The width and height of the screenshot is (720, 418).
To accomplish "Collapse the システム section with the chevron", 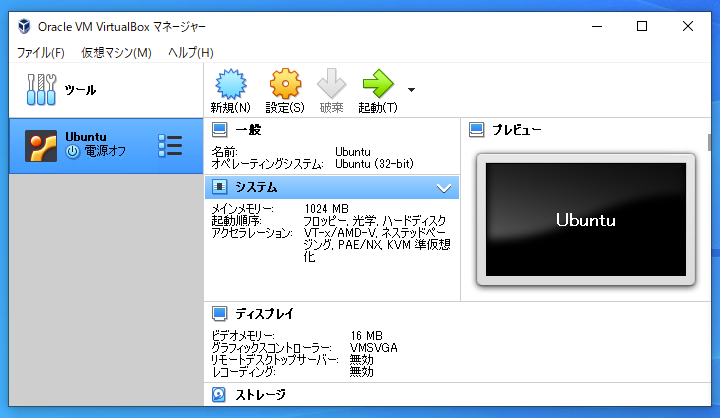I will point(444,188).
